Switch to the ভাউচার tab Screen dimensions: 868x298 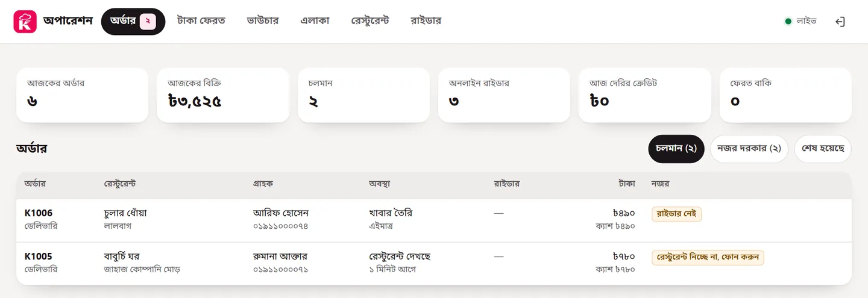pos(263,21)
